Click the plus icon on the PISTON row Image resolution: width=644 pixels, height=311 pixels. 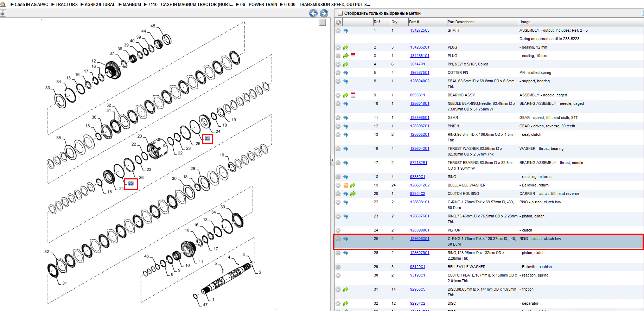pos(338,230)
